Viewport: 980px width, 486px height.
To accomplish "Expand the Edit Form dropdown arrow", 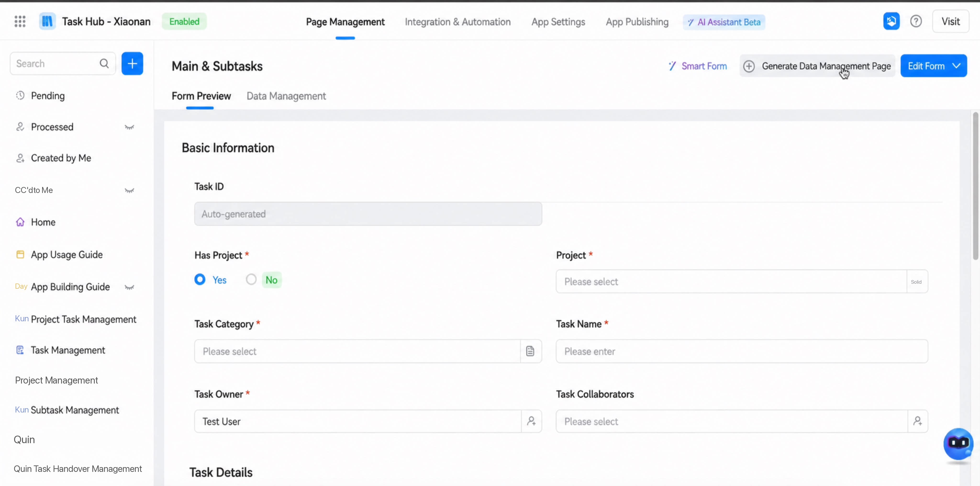I will (x=956, y=66).
